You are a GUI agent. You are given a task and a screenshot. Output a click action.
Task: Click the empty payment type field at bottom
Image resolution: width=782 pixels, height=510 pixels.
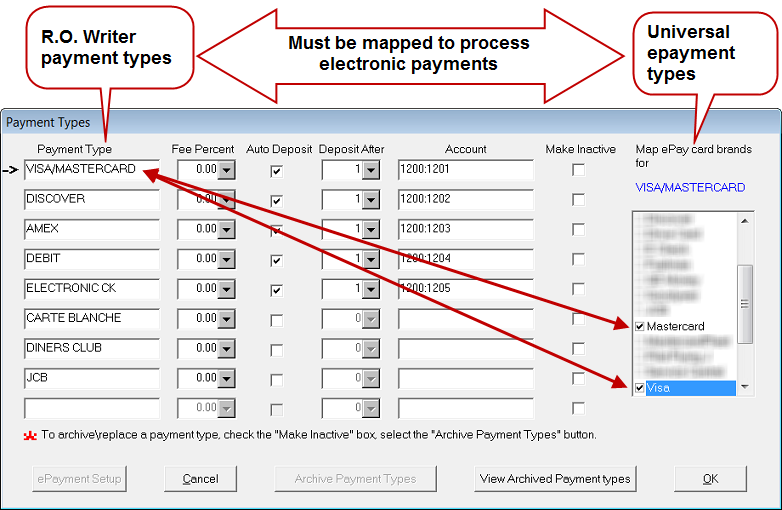point(91,408)
